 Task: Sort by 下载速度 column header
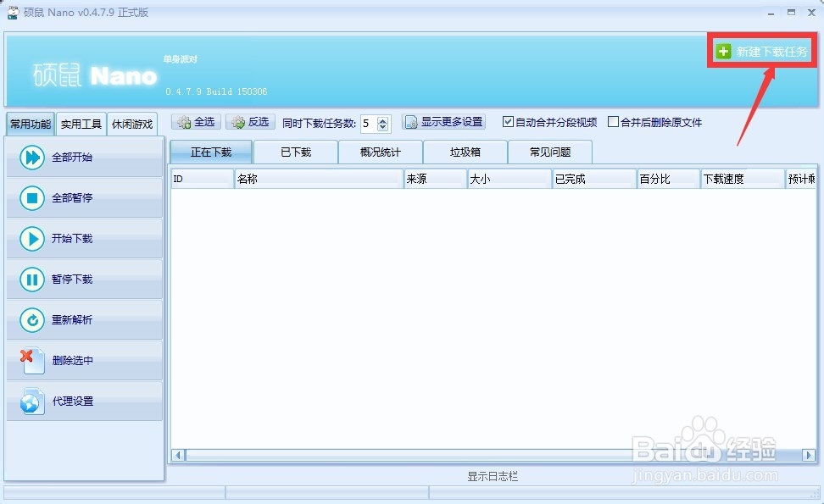(743, 179)
